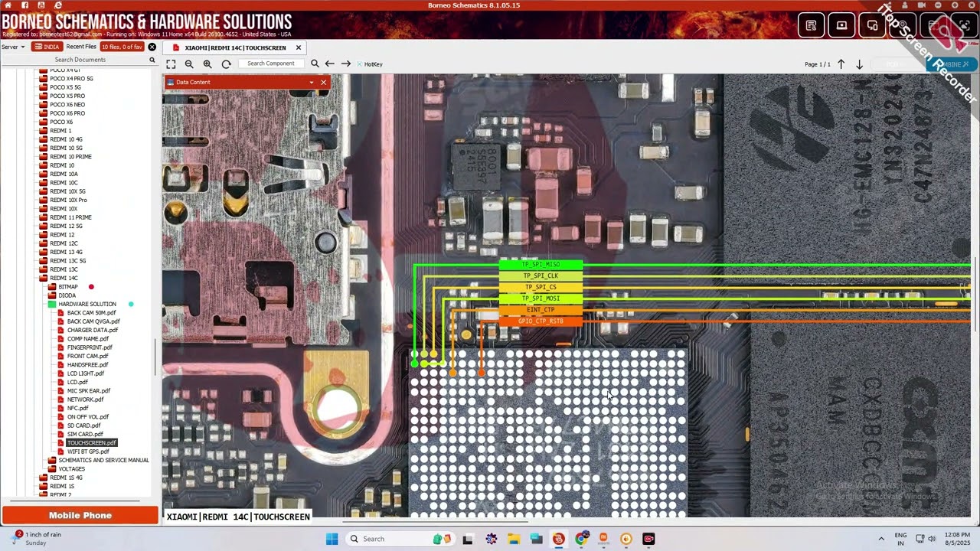The height and width of the screenshot is (551, 980).
Task: Select the INDIA server button
Action: [x=47, y=47]
